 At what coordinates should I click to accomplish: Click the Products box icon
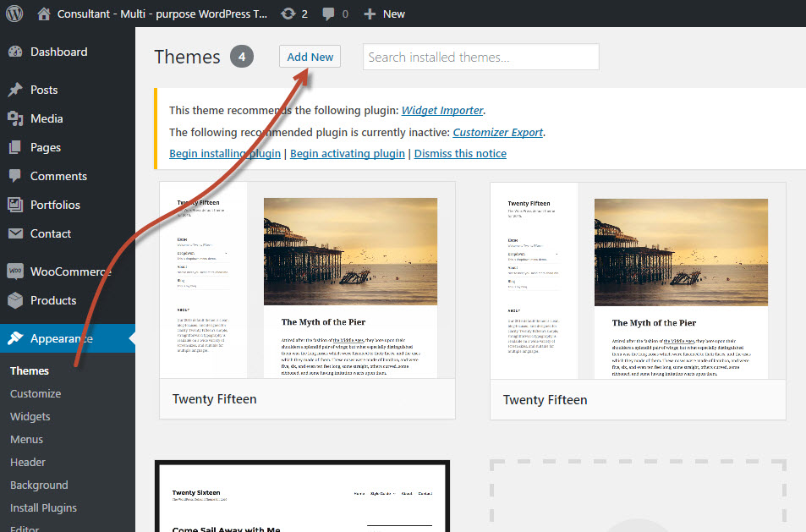pos(15,300)
